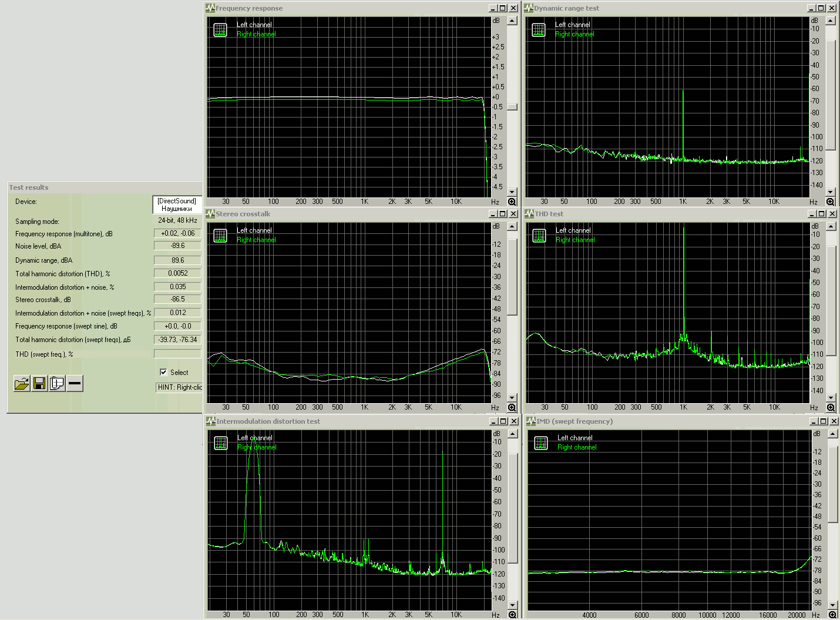The height and width of the screenshot is (620, 840).
Task: Click the minus icon to remove results
Action: tap(75, 384)
